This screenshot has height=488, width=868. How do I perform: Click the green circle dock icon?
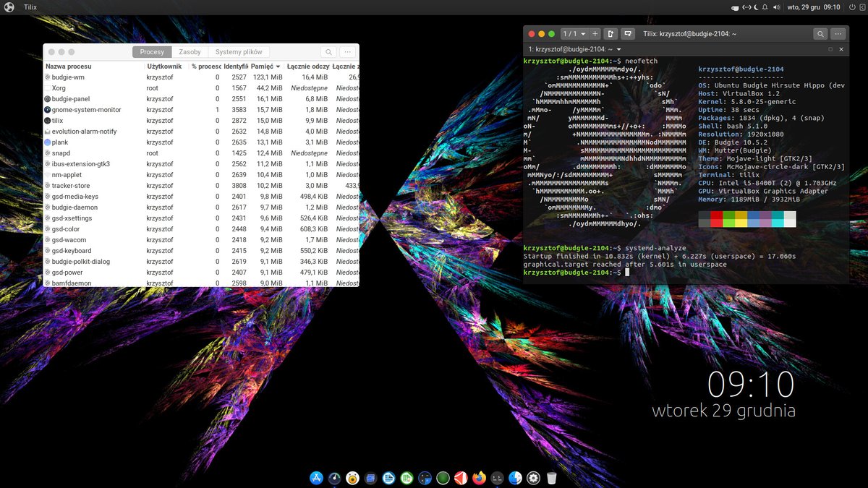point(443,478)
